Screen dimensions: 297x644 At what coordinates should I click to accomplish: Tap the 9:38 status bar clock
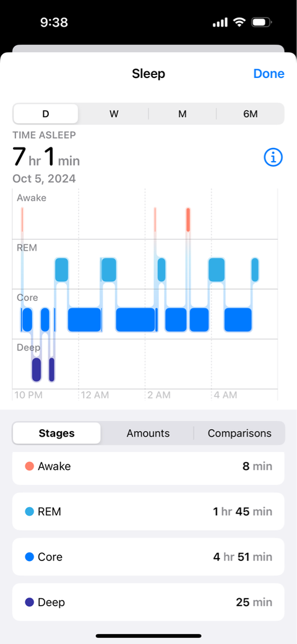pyautogui.click(x=56, y=22)
